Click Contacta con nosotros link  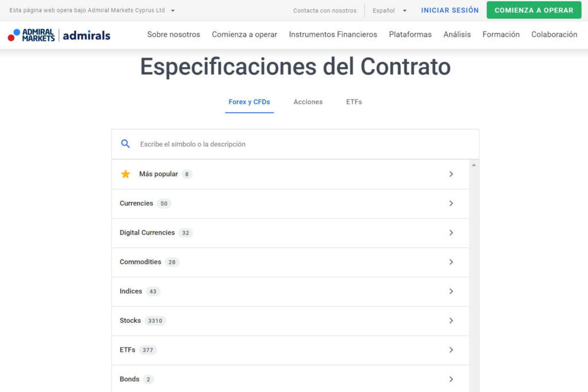[325, 10]
